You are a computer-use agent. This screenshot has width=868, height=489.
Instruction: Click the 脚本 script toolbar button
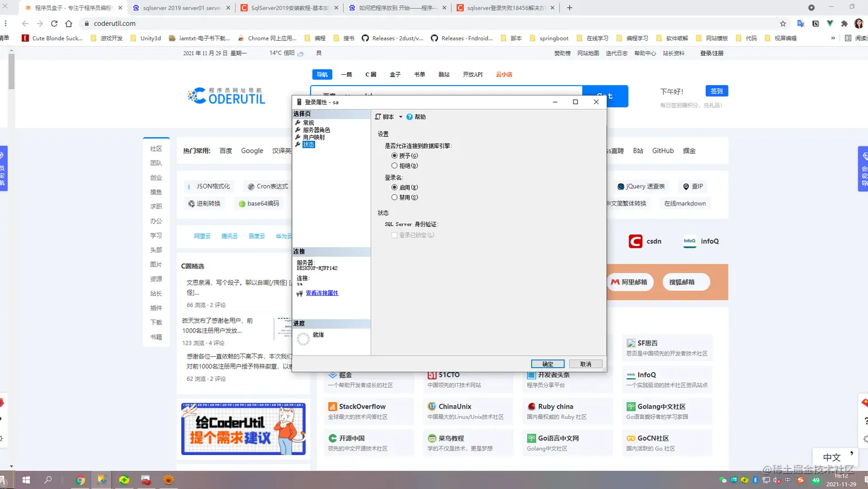pyautogui.click(x=385, y=117)
